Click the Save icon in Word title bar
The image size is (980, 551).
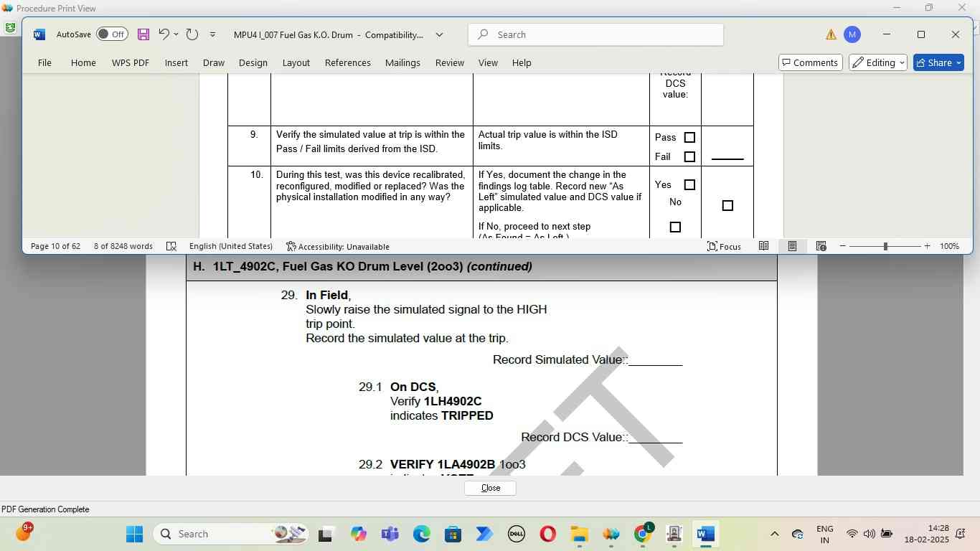[x=143, y=34]
